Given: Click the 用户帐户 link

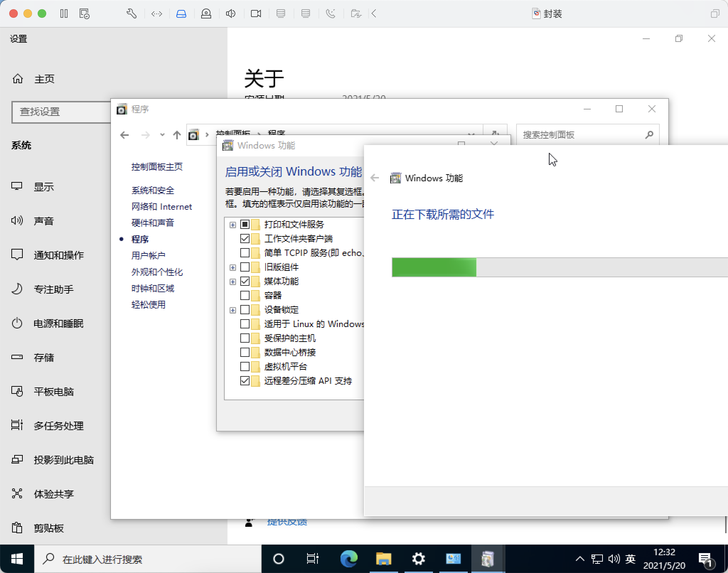Looking at the screenshot, I should (x=148, y=256).
